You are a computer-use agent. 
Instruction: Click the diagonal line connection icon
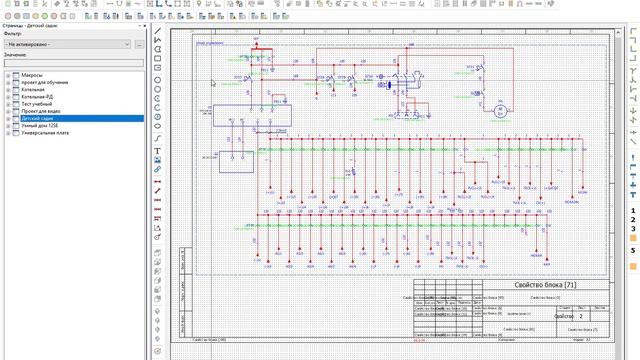(633, 142)
